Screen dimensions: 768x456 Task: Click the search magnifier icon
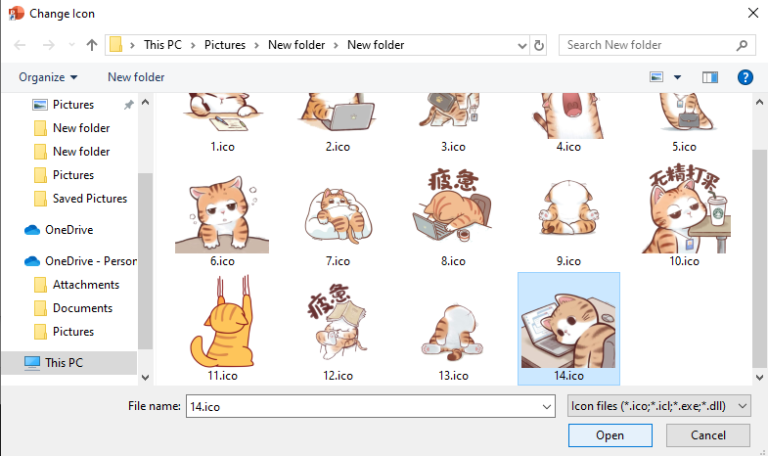pos(742,45)
